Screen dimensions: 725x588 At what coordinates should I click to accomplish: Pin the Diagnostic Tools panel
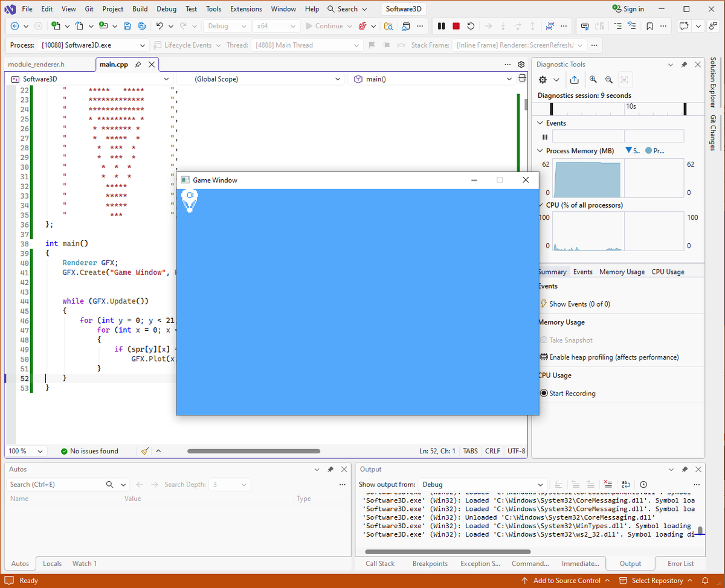[685, 65]
